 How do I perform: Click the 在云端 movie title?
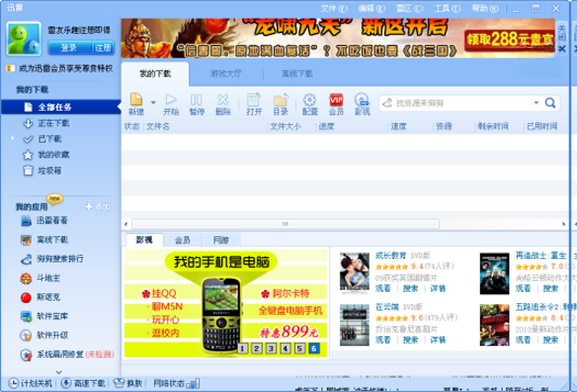(x=387, y=307)
